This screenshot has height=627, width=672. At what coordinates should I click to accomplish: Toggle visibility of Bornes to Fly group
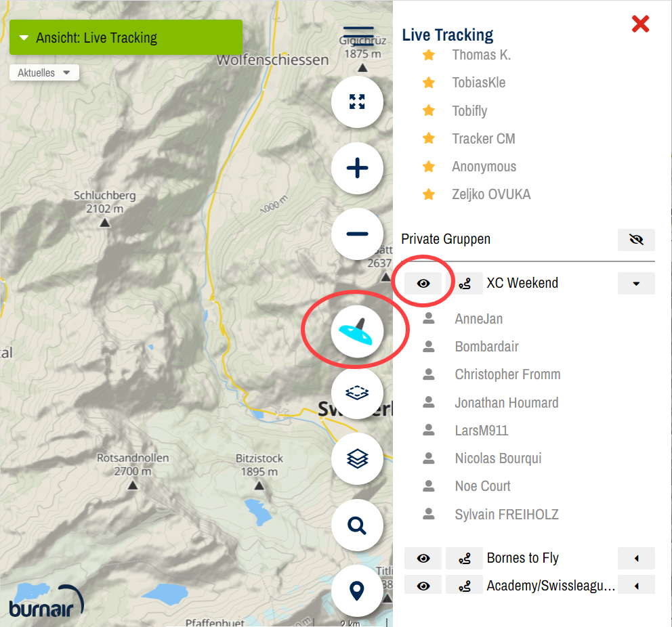tap(423, 559)
